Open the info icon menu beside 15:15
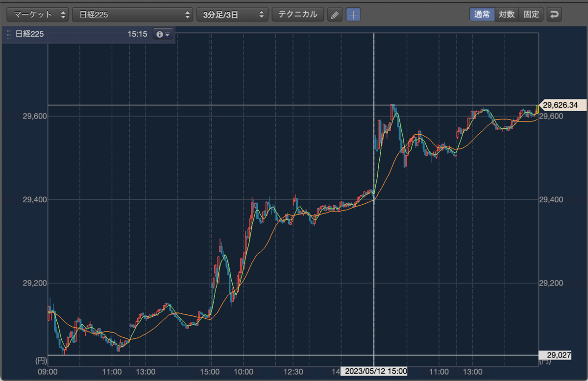Screen dimensions: 588x381 [x=163, y=34]
